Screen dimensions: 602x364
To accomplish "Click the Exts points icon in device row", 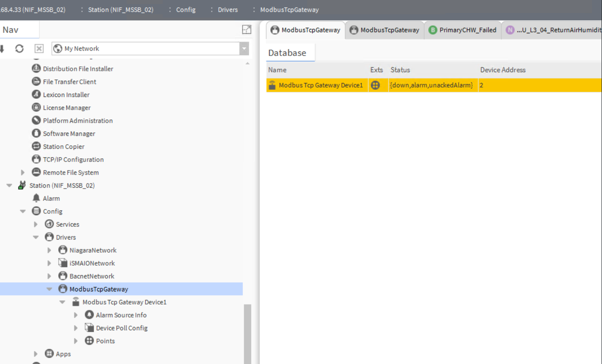I will (x=375, y=85).
